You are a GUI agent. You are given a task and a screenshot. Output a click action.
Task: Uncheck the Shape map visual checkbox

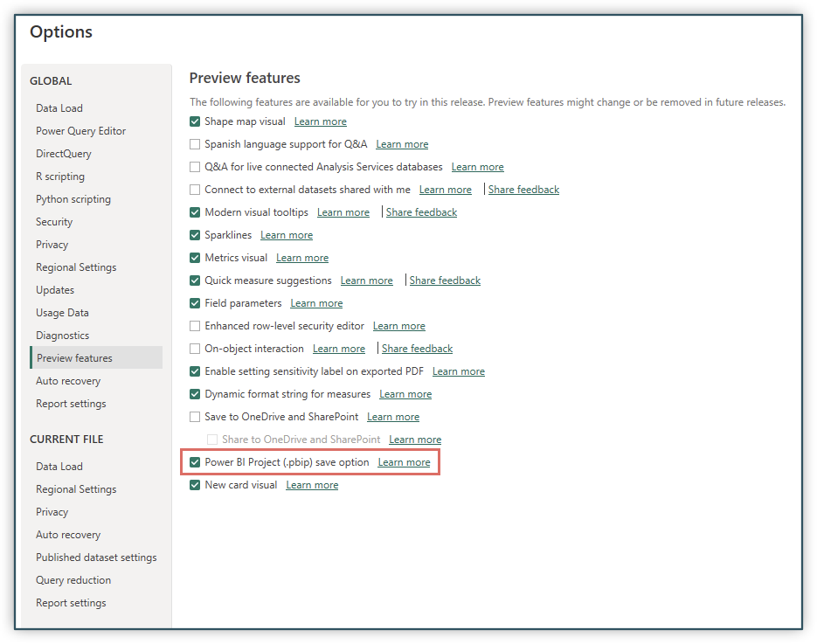point(195,121)
